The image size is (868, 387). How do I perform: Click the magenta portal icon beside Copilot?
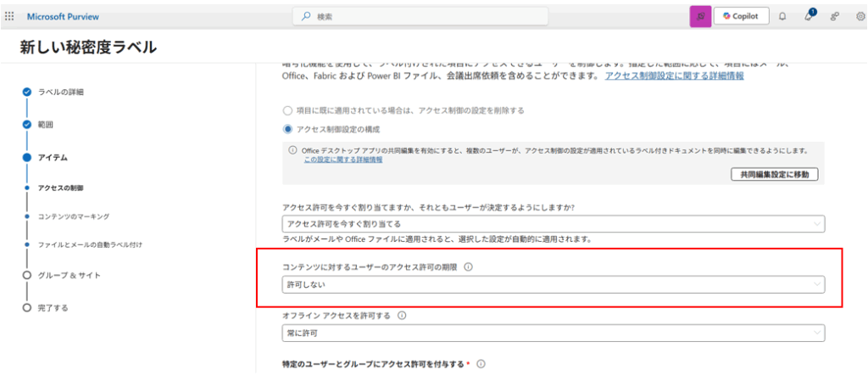(x=700, y=16)
